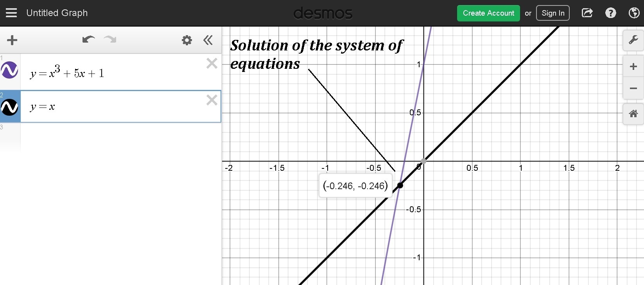The width and height of the screenshot is (644, 285).
Task: Click the Create Account button
Action: tap(488, 13)
